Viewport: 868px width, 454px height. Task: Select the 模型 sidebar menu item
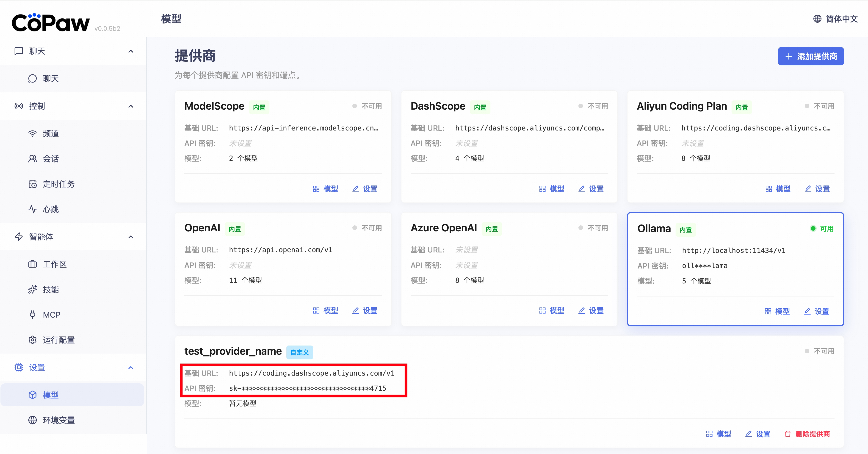point(50,395)
